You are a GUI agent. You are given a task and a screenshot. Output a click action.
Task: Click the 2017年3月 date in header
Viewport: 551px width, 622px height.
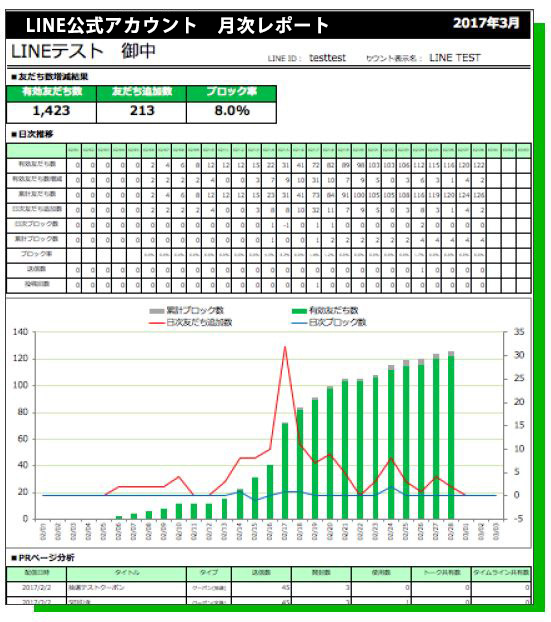[486, 23]
